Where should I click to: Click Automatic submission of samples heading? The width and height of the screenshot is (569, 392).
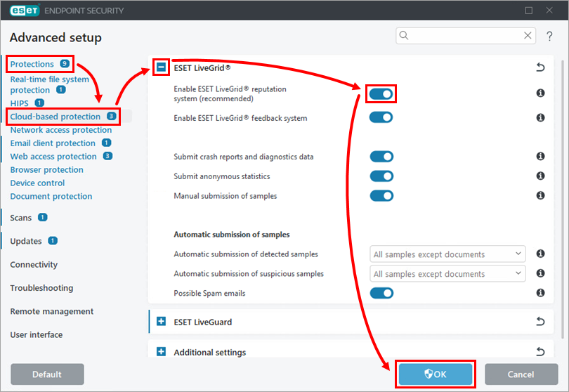coord(232,235)
